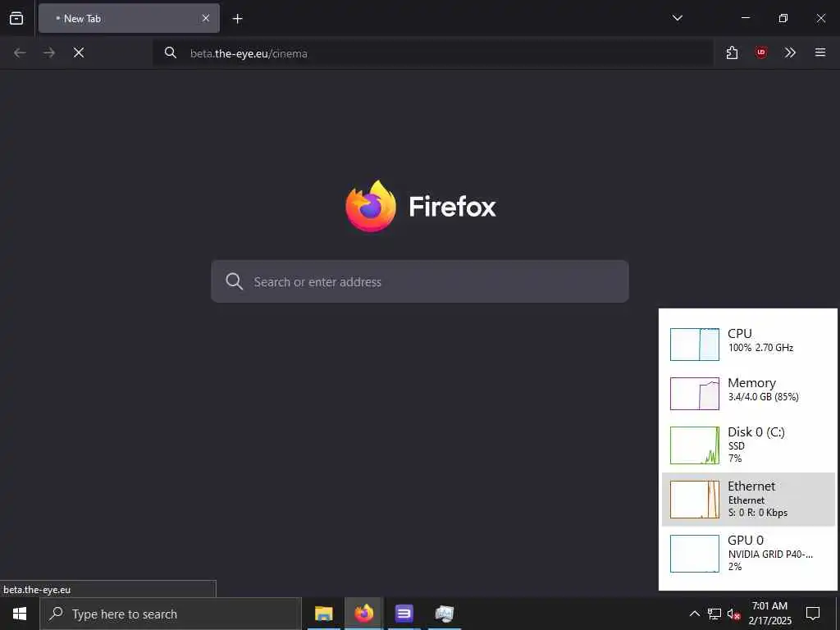Go forward one page arrow
This screenshot has height=630, width=840.
[49, 52]
